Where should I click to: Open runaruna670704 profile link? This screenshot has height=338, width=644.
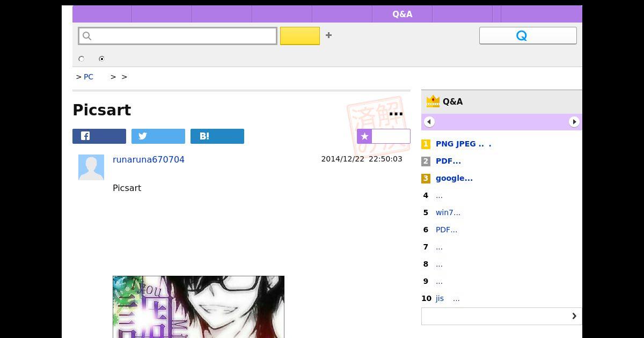tap(149, 159)
